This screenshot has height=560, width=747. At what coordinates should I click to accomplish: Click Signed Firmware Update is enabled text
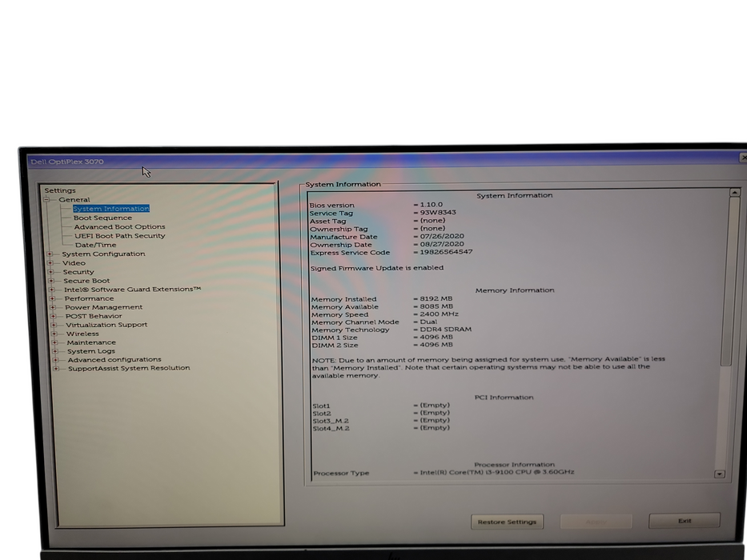pos(377,268)
